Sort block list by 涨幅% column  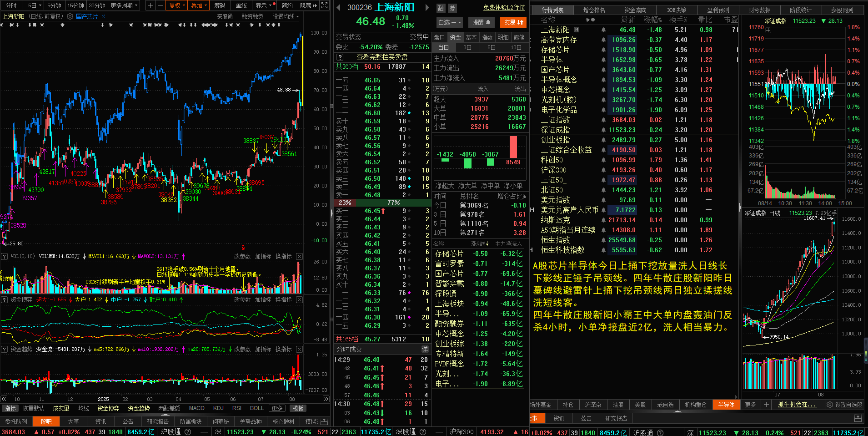(x=480, y=244)
